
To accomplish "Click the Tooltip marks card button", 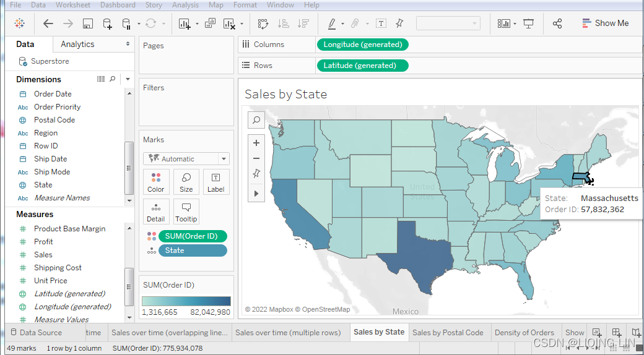I will pyautogui.click(x=186, y=212).
